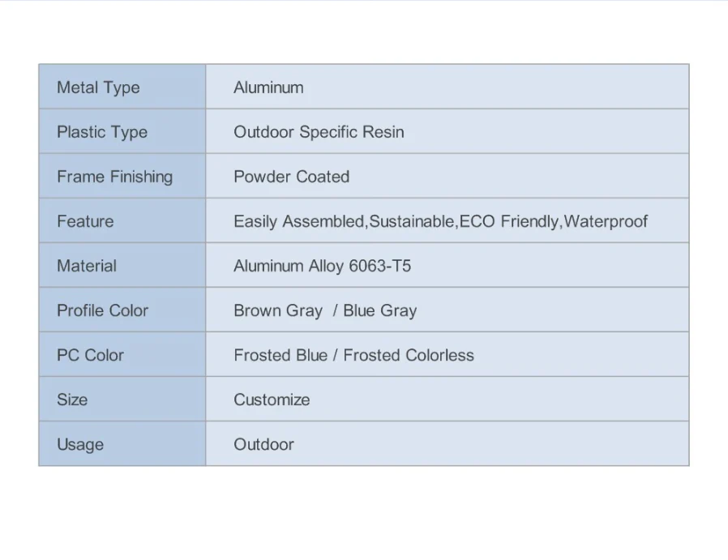Click the Metal Type label cell
The image size is (728, 560).
click(98, 88)
